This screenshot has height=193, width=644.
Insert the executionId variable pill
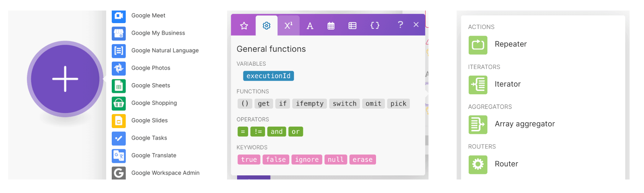point(268,76)
